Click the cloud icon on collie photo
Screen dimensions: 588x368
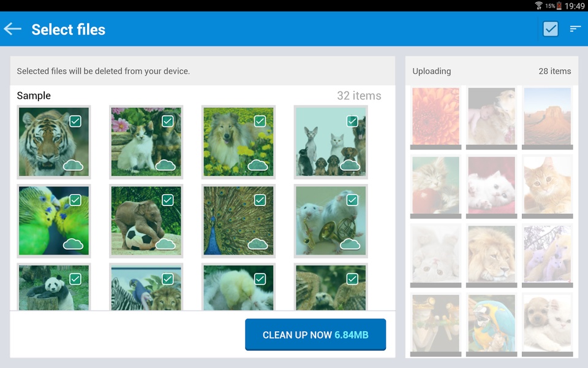[258, 165]
